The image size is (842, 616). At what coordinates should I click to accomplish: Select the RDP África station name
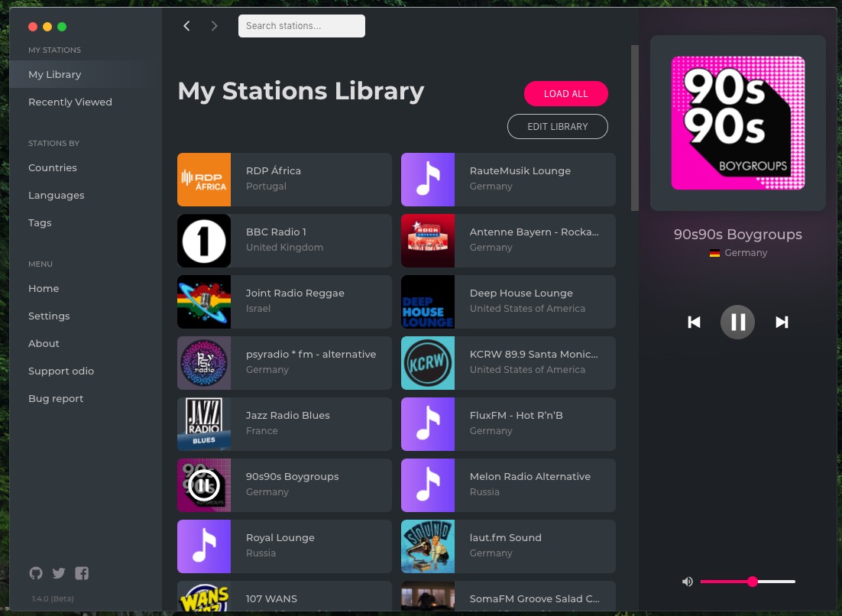click(x=274, y=170)
